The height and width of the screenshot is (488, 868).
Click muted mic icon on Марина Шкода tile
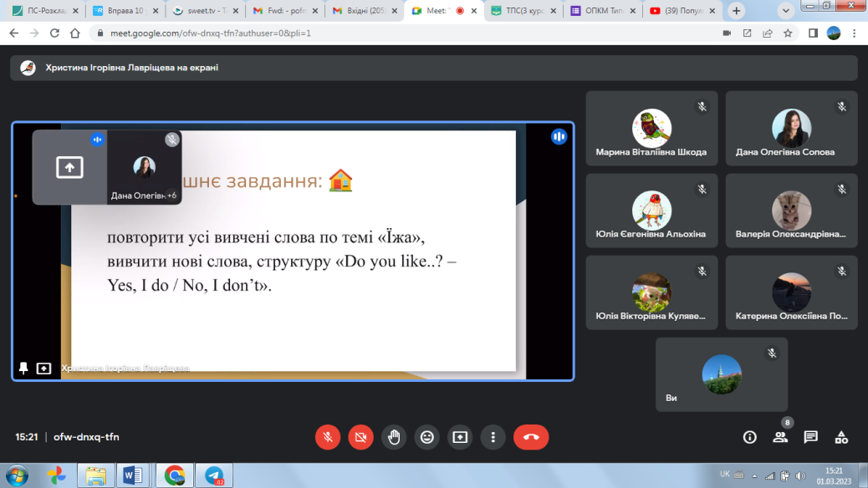click(702, 107)
